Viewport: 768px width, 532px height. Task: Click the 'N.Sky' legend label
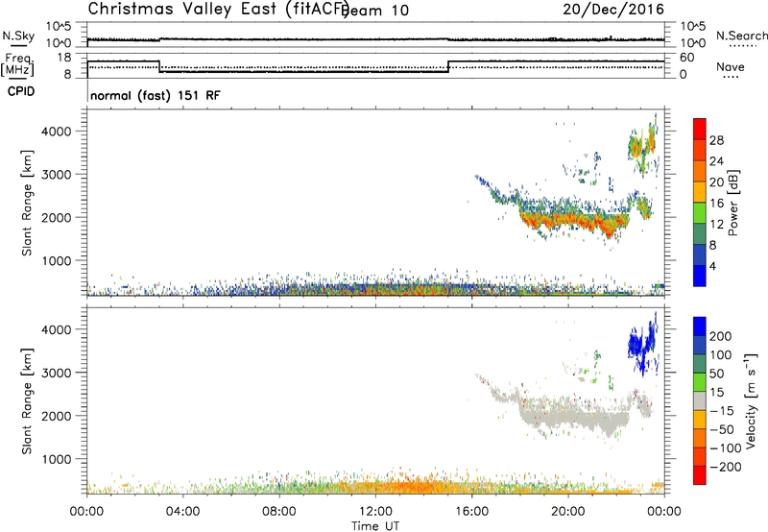coord(18,36)
